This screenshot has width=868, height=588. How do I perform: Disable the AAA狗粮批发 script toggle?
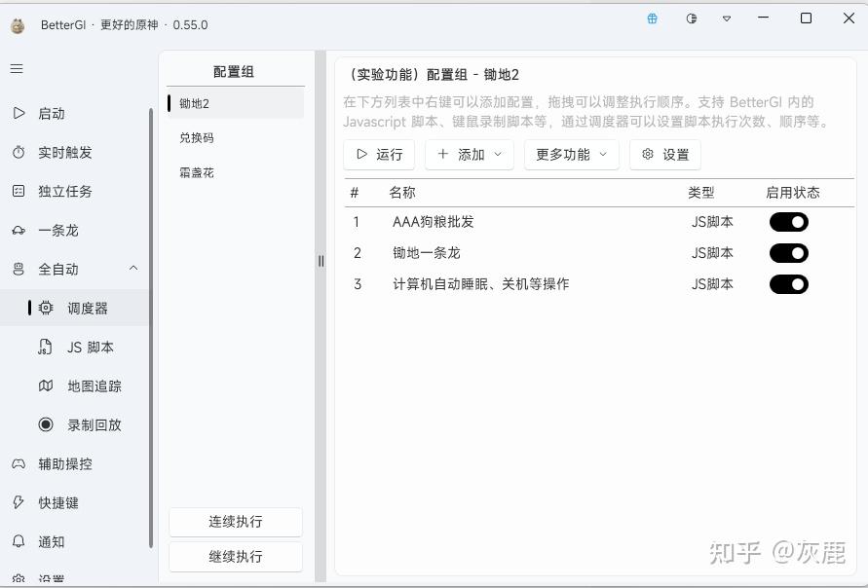pos(789,222)
